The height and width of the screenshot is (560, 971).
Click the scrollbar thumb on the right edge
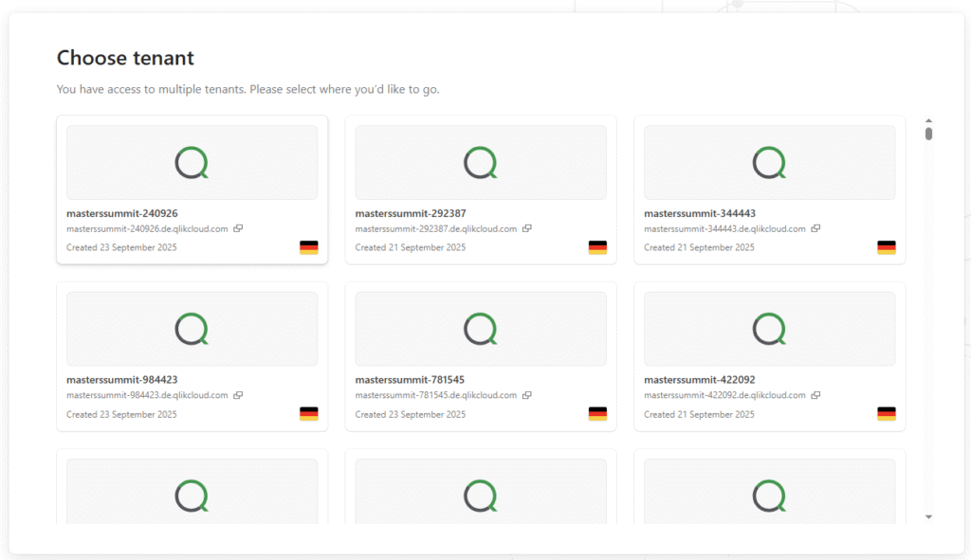929,133
